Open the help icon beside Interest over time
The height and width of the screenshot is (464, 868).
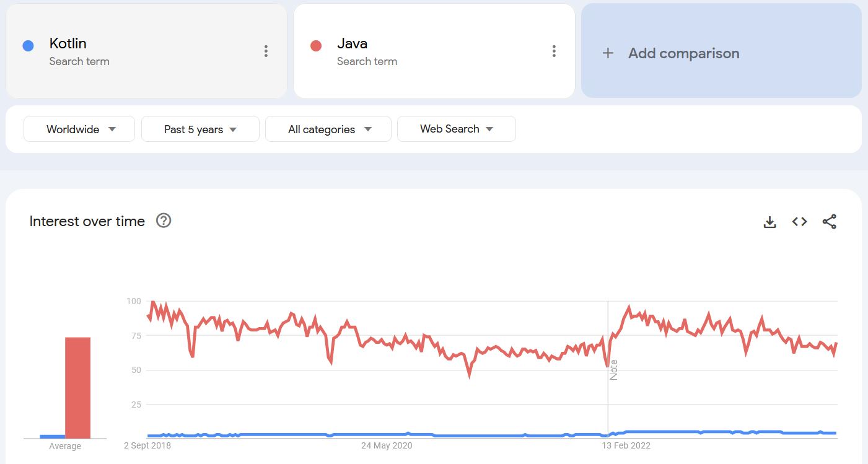(x=164, y=221)
